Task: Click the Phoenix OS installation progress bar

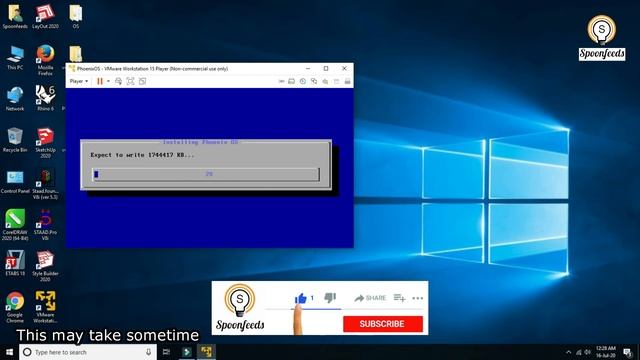Action: click(206, 174)
